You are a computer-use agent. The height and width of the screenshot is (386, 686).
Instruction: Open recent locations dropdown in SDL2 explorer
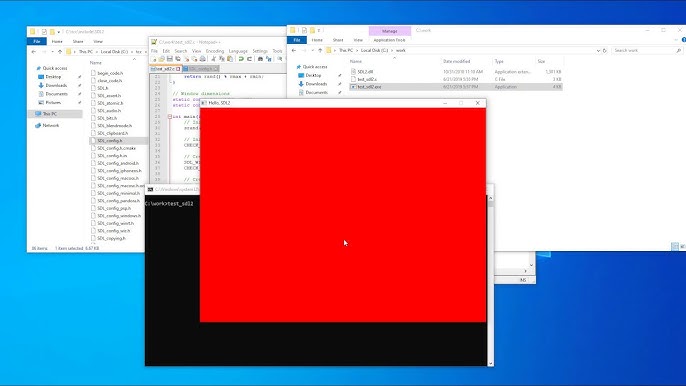click(x=52, y=52)
